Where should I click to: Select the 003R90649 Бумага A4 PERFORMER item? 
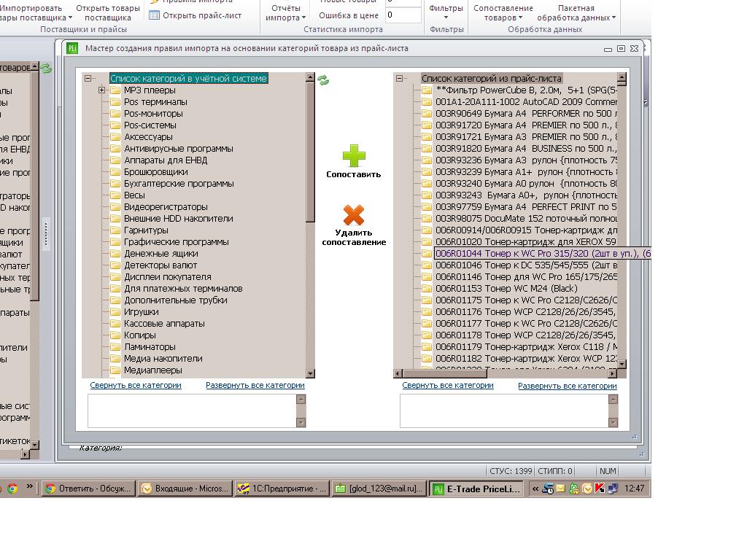click(x=527, y=113)
